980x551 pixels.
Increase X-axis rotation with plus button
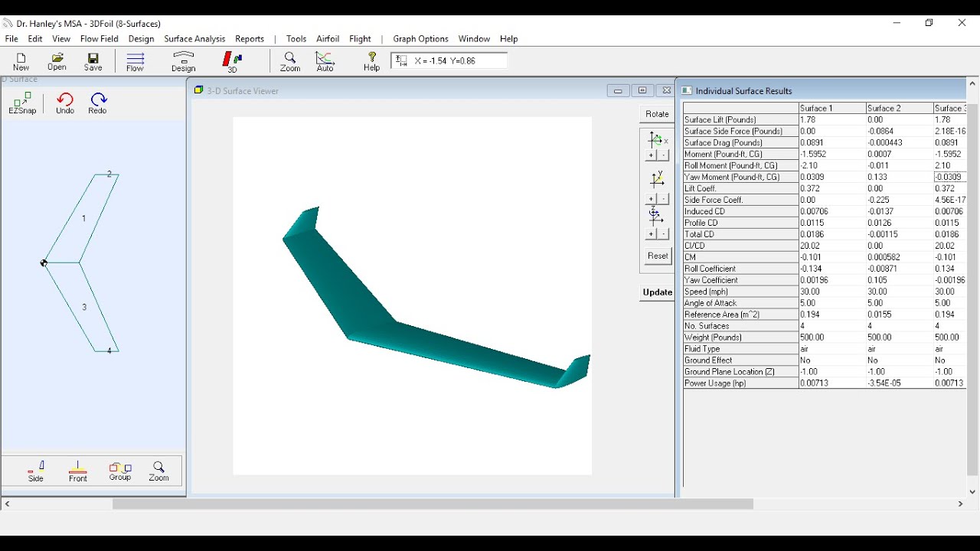pyautogui.click(x=651, y=156)
